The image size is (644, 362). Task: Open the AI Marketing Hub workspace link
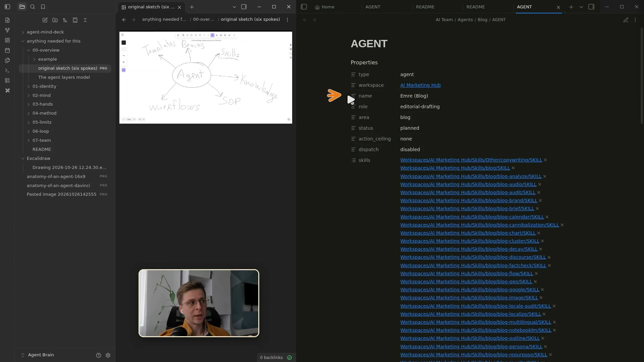420,85
